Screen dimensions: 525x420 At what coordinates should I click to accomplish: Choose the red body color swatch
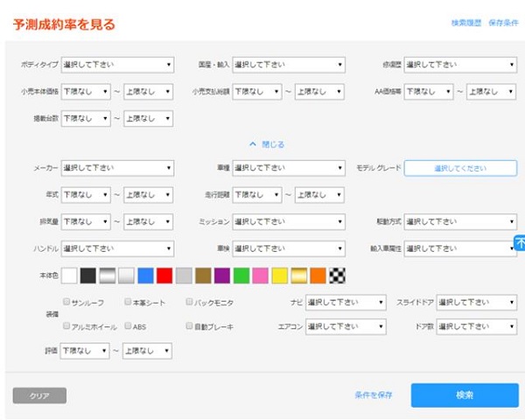164,276
